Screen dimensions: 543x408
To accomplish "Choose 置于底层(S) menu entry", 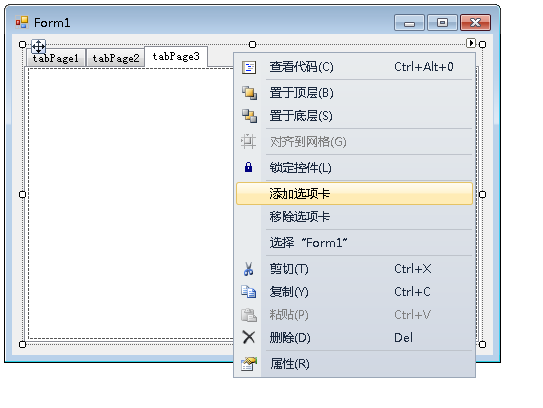I will (354, 116).
